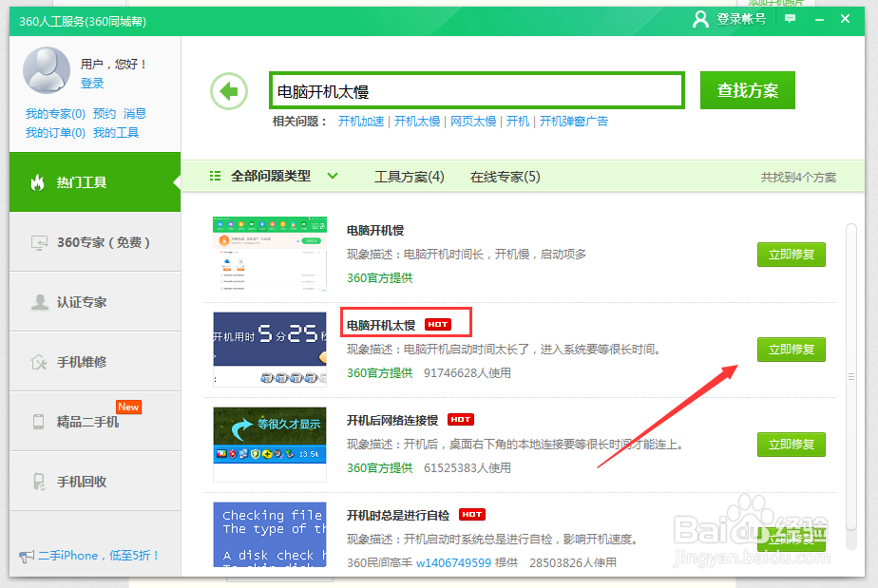Screen dimensions: 878x588
Task: Click the repair icon beside 手机维修
Action: 39,362
